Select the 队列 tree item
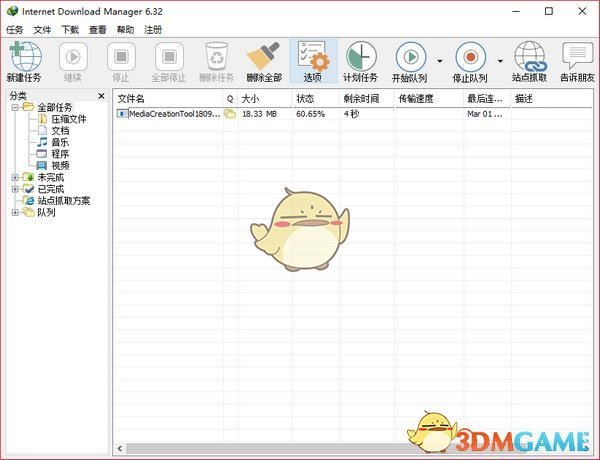The width and height of the screenshot is (600, 460). (46, 212)
